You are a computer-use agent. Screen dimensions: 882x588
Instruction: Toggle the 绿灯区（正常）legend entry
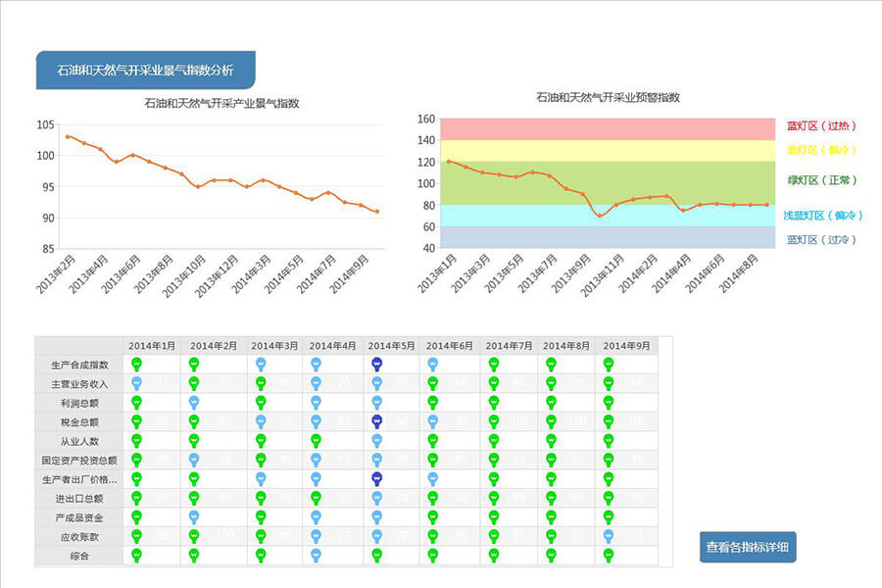[821, 180]
